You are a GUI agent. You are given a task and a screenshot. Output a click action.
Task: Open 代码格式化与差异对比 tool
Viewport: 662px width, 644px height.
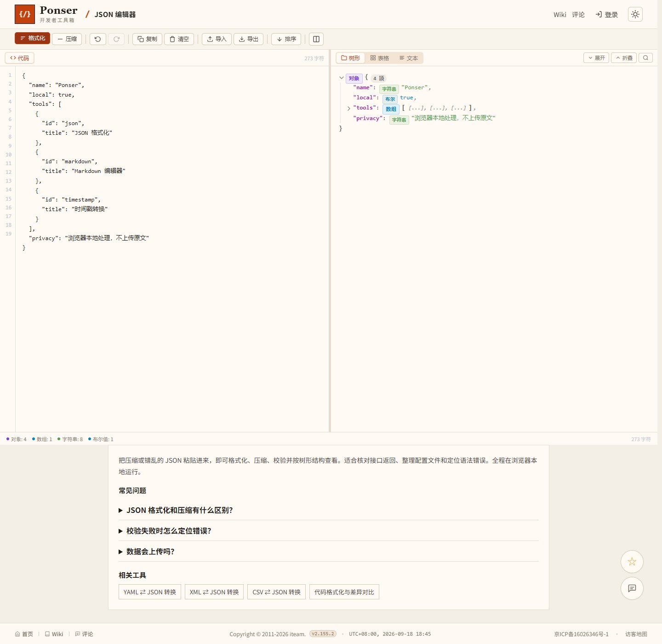click(344, 592)
